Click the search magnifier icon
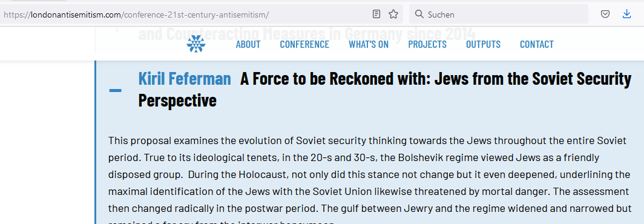The width and height of the screenshot is (644, 224). [419, 15]
